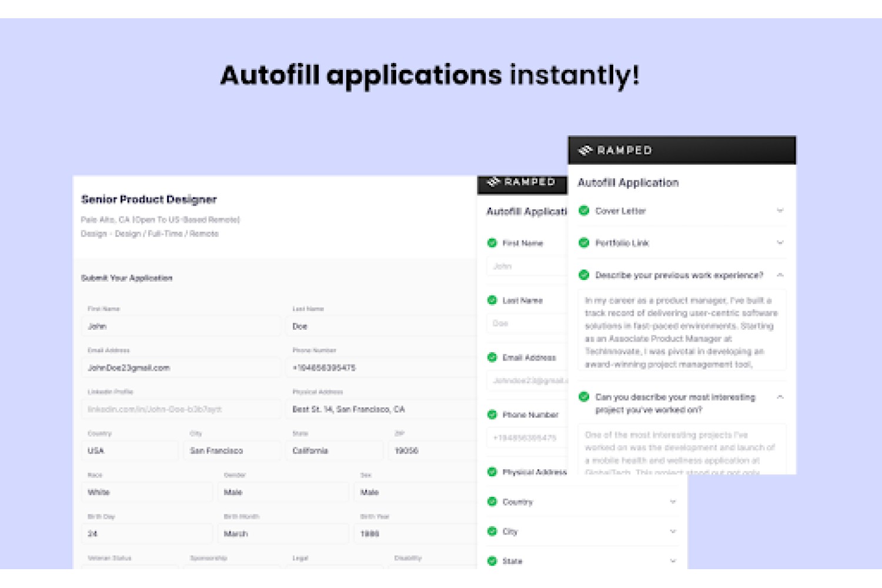Click the sidebar Phone Number field
This screenshot has height=588, width=882.
point(527,437)
